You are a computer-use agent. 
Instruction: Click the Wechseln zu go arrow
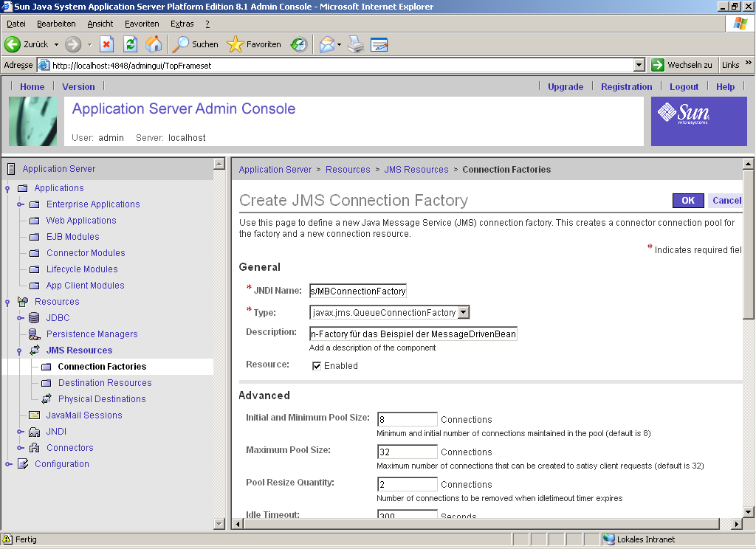pyautogui.click(x=657, y=65)
